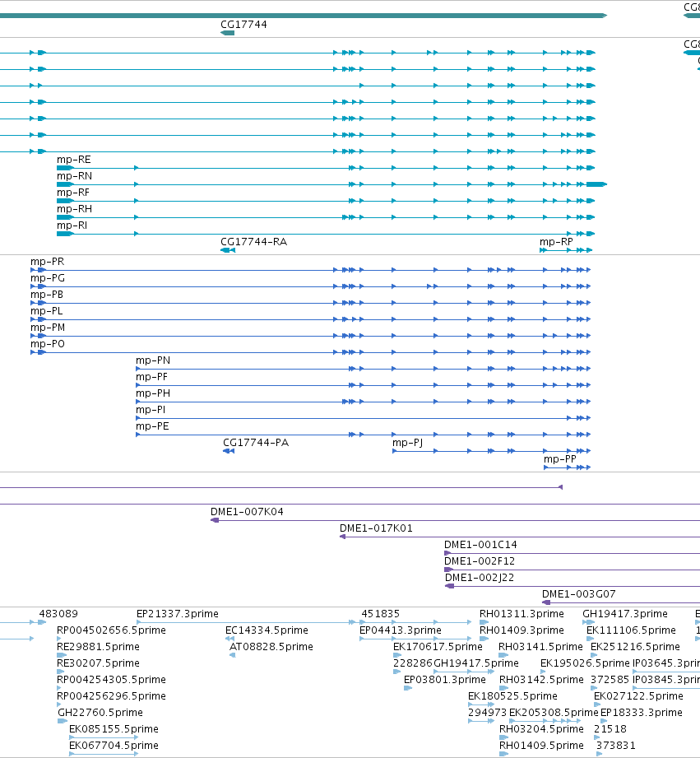This screenshot has height=758, width=700.
Task: Click the mp-PL protein label
Action: (46, 311)
